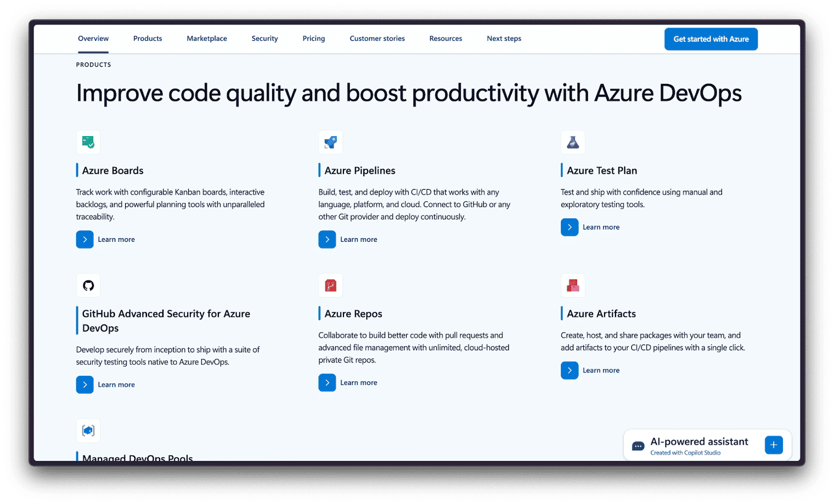Click the main Azure DevOps headline
Image resolution: width=834 pixels, height=504 pixels.
click(x=409, y=93)
